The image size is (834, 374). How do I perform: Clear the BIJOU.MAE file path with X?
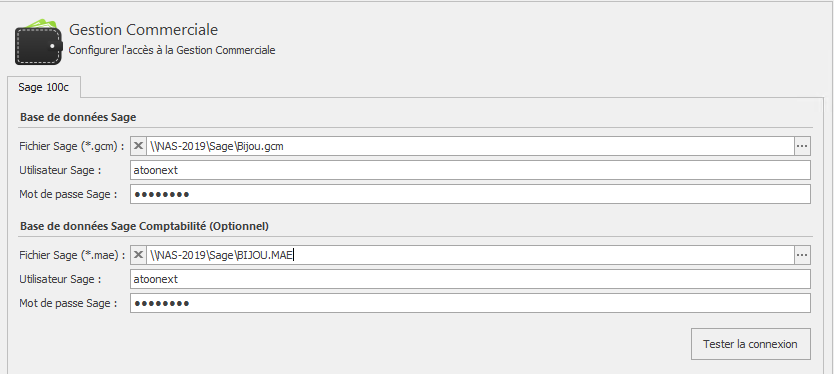[x=138, y=255]
